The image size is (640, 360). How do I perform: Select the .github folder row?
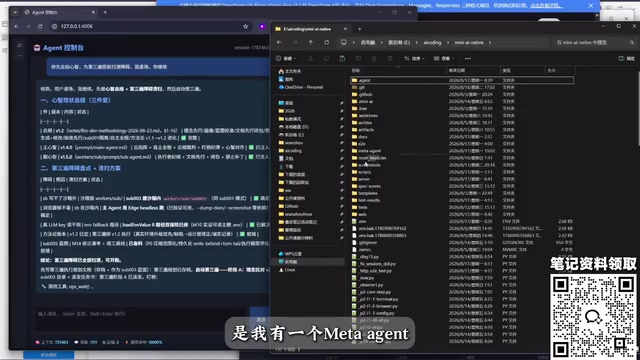[x=462, y=94]
